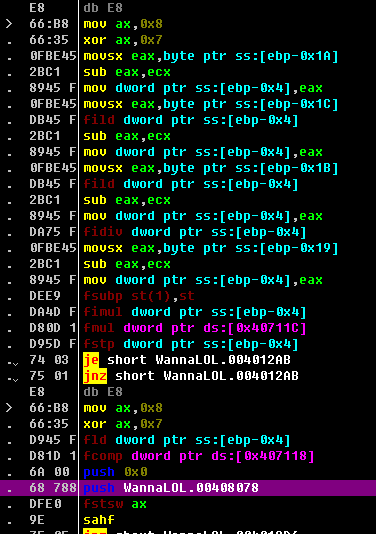
Task: Click the opcode bytes 'DEE9'
Action: (x=45, y=296)
